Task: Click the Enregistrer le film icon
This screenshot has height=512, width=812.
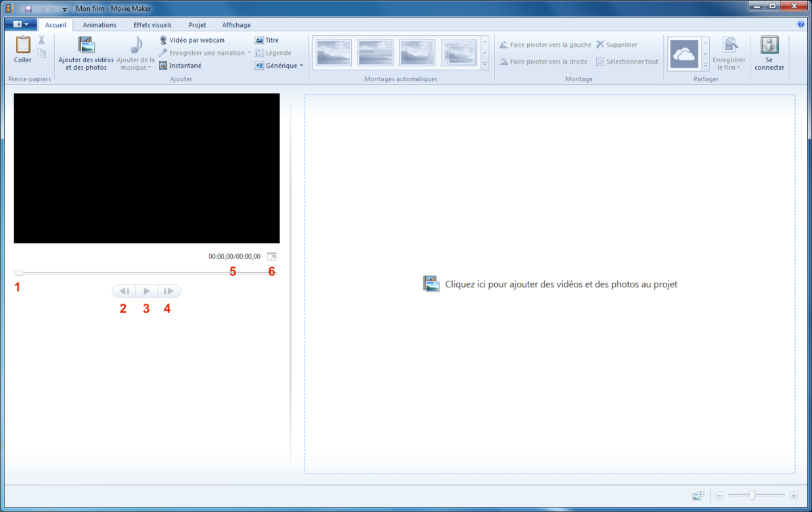Action: click(729, 45)
